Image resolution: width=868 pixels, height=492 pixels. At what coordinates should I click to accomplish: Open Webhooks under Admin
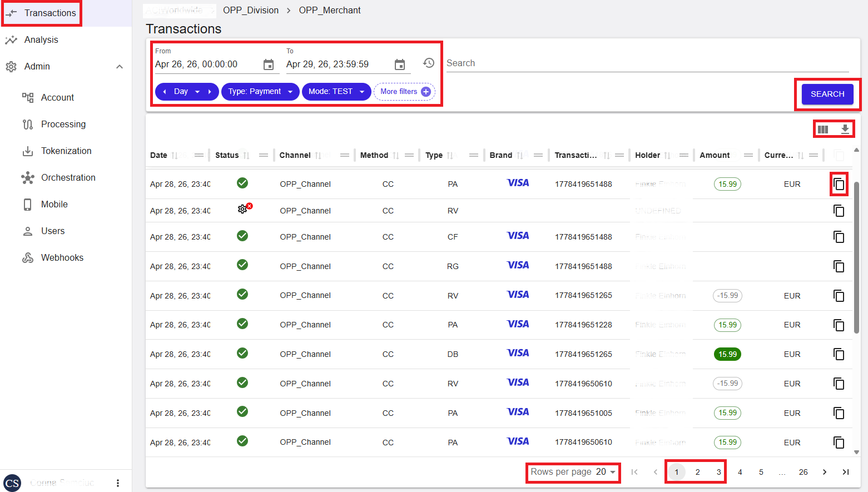[x=62, y=257]
